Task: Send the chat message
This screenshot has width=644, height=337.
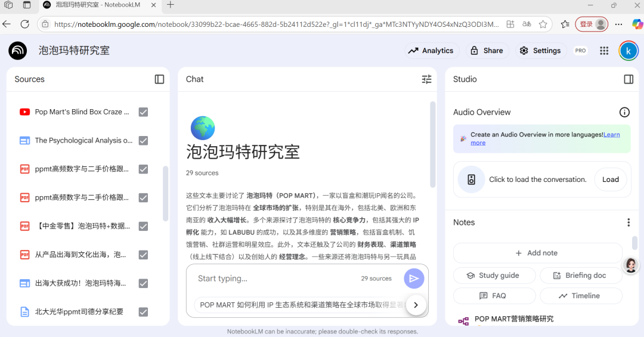Action: [414, 279]
